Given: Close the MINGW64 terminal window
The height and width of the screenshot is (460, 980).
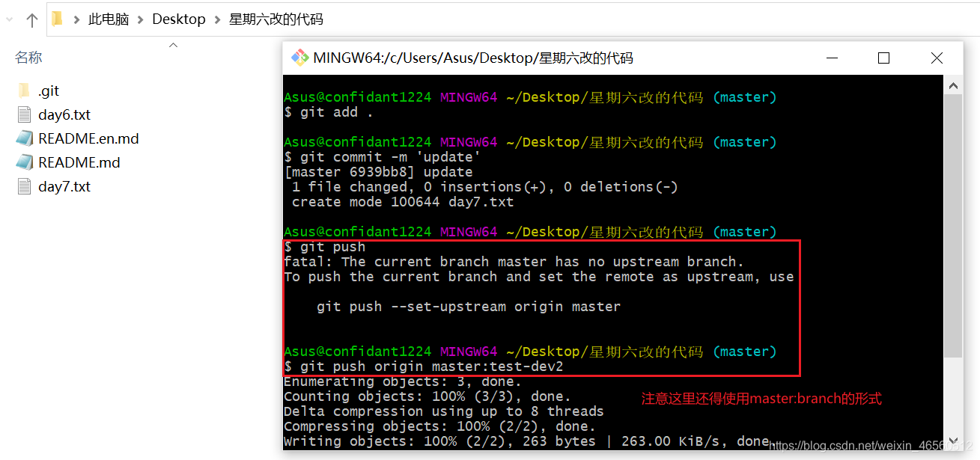Looking at the screenshot, I should click(937, 58).
